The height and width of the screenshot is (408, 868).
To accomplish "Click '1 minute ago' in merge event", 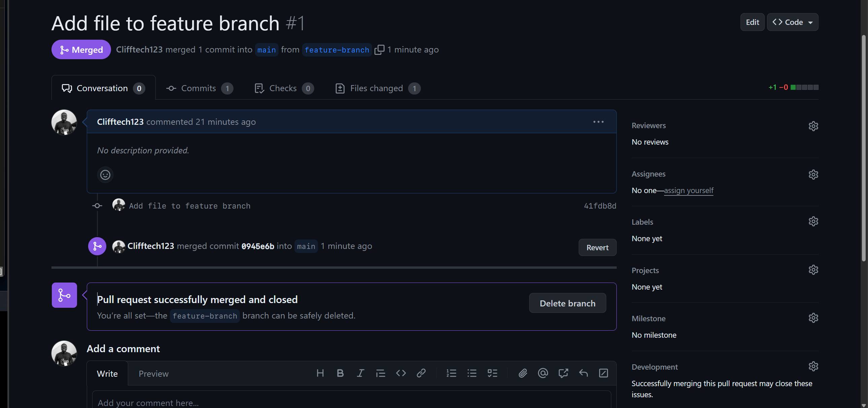I will click(x=347, y=246).
